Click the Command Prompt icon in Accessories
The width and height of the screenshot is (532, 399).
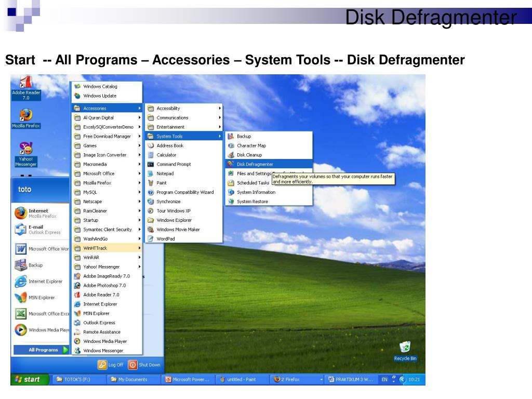(x=151, y=164)
